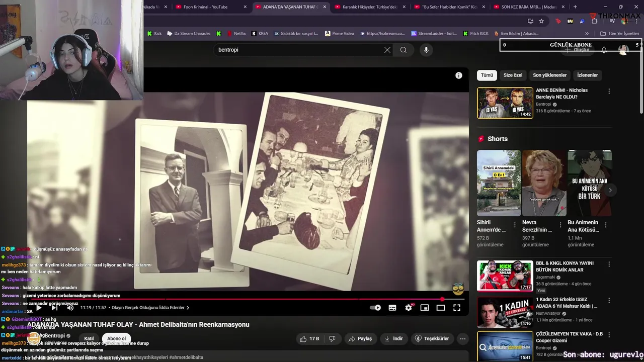Download the video with İndir

393,339
